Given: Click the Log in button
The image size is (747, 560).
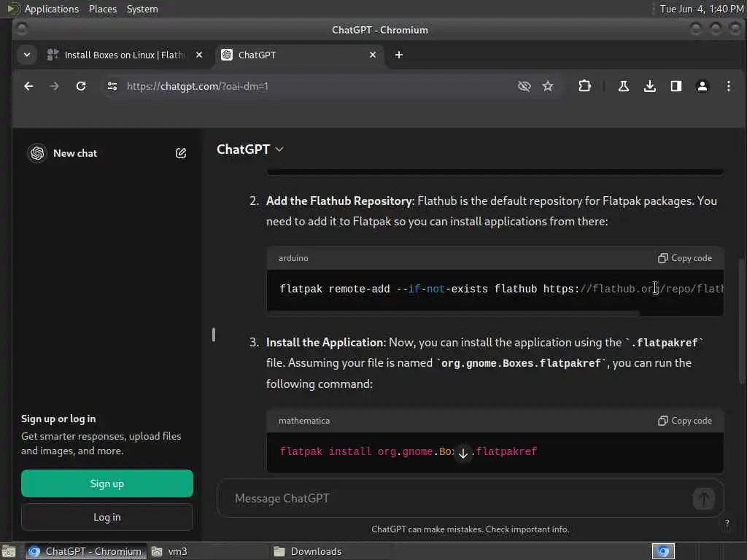Looking at the screenshot, I should click(x=107, y=517).
